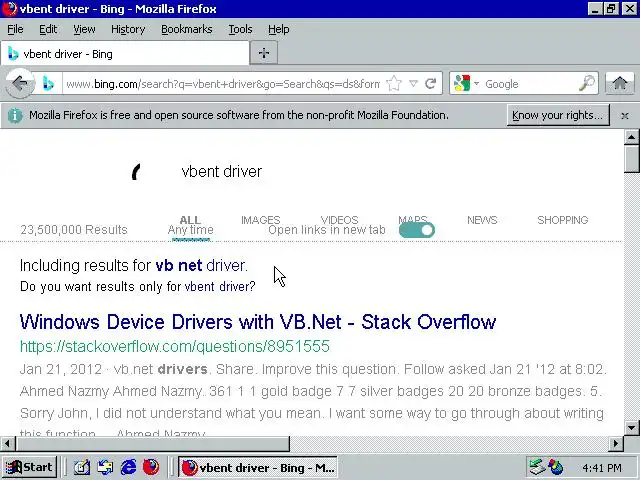Select the vbent driver - Bing tab

pyautogui.click(x=125, y=53)
